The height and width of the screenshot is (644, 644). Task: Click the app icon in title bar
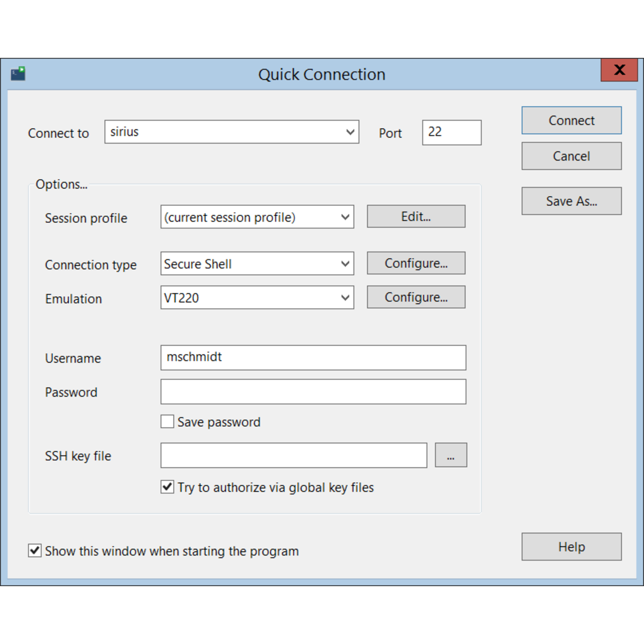18,73
